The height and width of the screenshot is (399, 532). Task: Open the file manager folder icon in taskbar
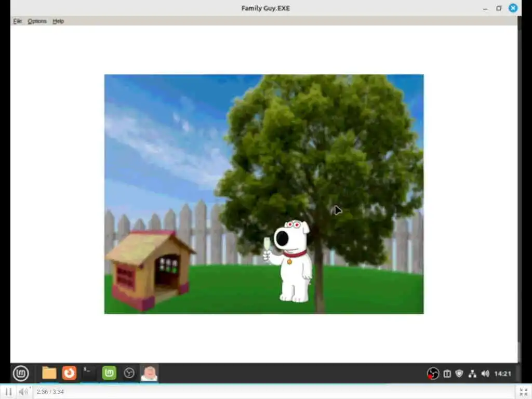49,373
